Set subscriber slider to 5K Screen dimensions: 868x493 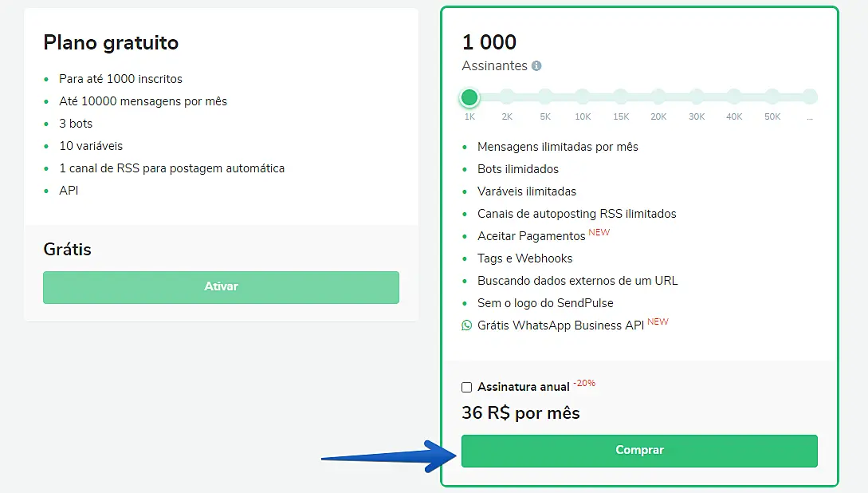(545, 97)
